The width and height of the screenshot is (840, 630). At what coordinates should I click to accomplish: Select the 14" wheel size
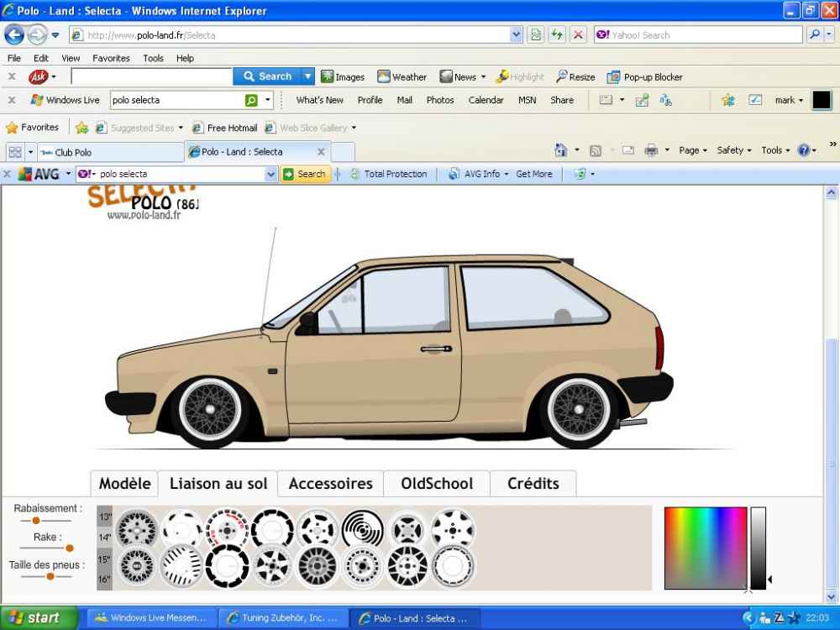click(104, 537)
